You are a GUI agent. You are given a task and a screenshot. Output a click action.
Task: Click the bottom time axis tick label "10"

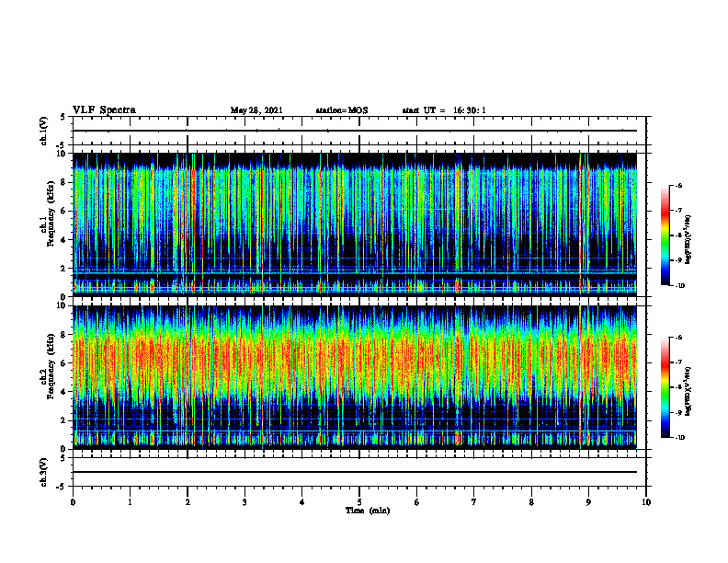click(646, 502)
